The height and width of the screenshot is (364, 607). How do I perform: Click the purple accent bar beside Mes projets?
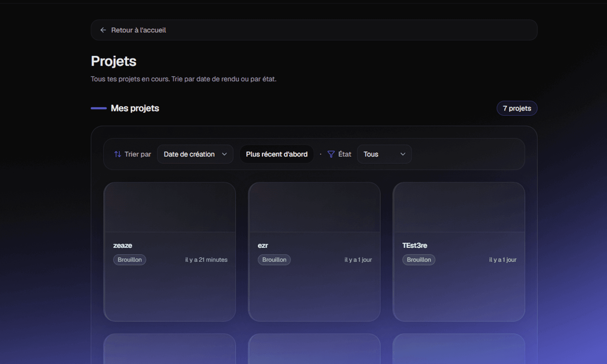click(x=98, y=108)
